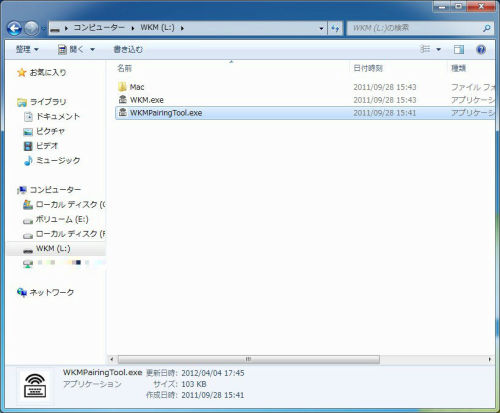
Task: Click the star icon next to お気に入り
Action: [22, 72]
